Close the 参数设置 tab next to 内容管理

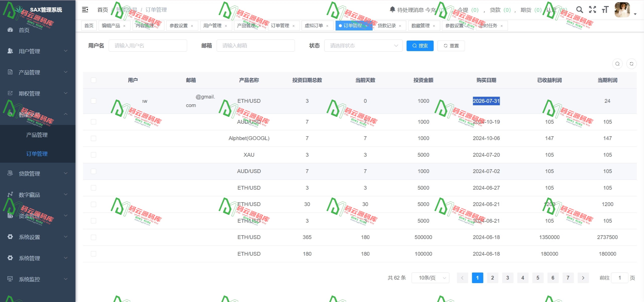point(192,26)
